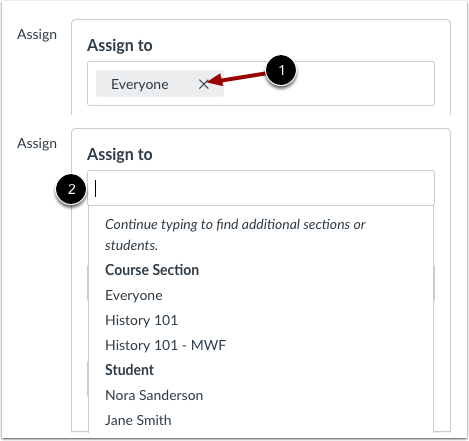Assign to student Nora Sanderson

[x=154, y=395]
